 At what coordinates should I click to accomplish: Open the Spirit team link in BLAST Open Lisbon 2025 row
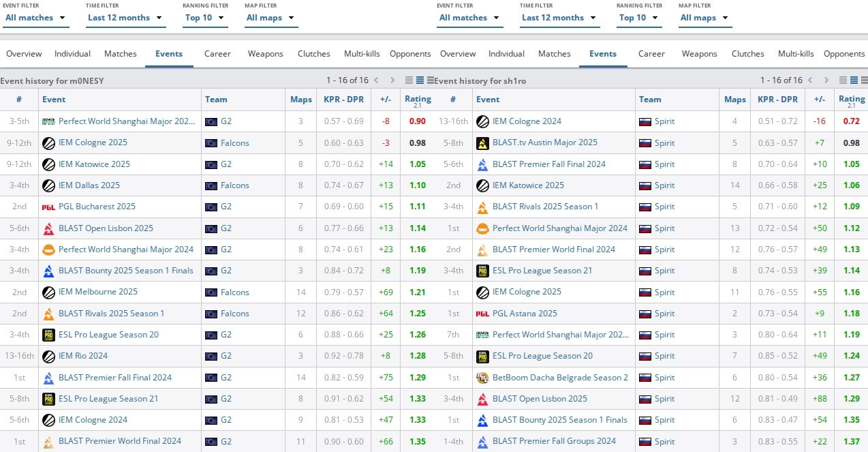[x=665, y=399]
